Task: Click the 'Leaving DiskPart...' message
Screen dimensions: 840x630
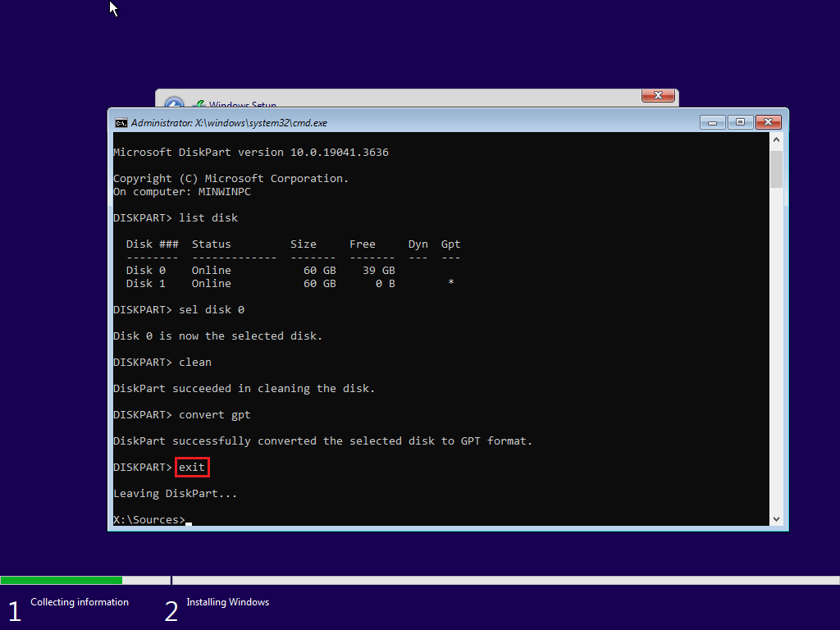Action: pyautogui.click(x=176, y=493)
